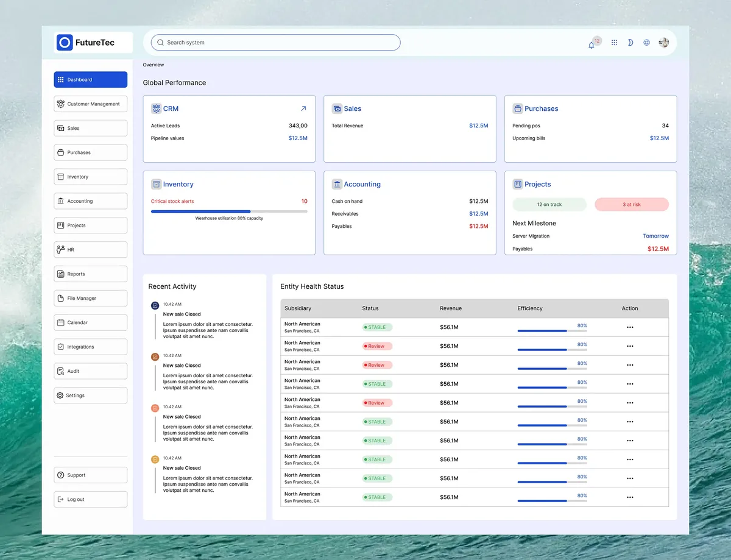The image size is (731, 560).
Task: Click the Support button
Action: click(91, 475)
